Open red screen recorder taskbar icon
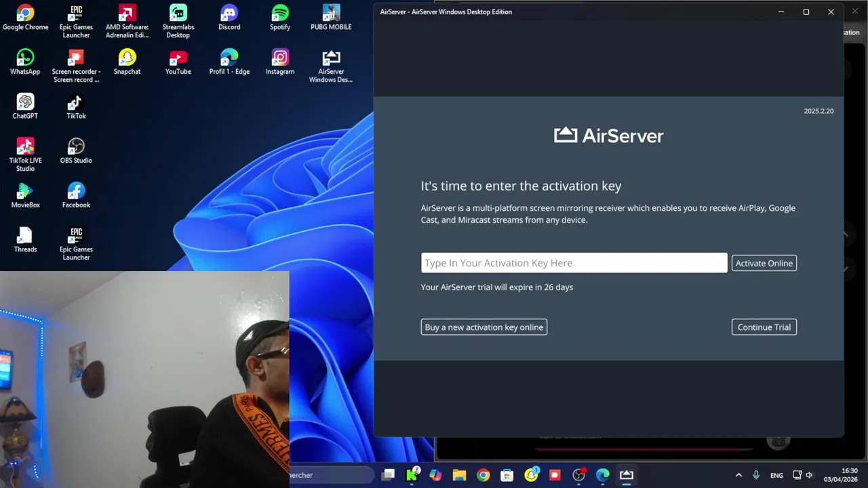 click(555, 475)
